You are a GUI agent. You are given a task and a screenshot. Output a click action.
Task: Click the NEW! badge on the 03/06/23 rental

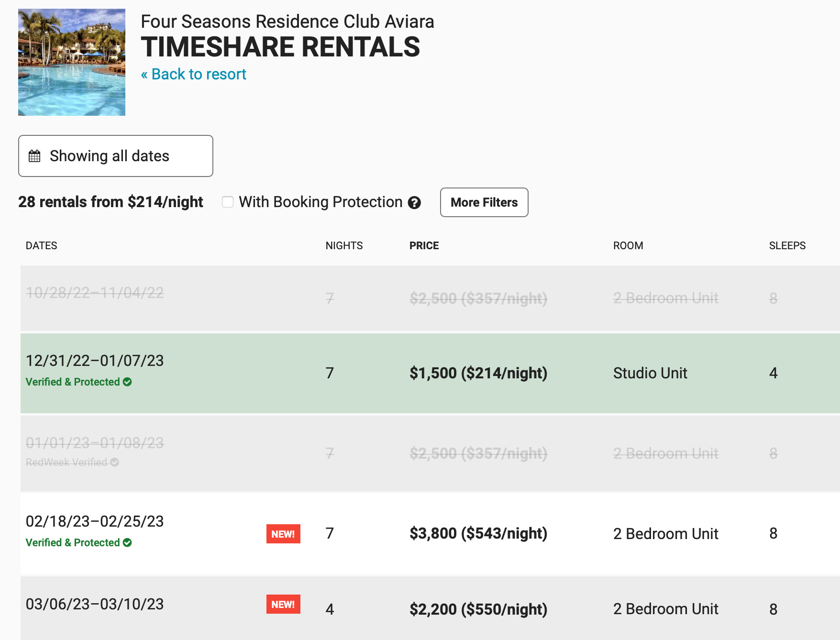point(283,605)
